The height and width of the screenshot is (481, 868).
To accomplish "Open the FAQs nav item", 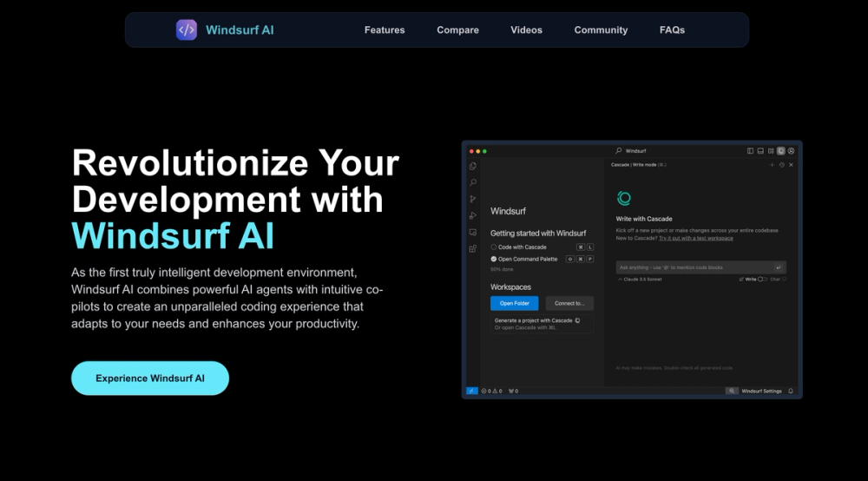I will (672, 30).
